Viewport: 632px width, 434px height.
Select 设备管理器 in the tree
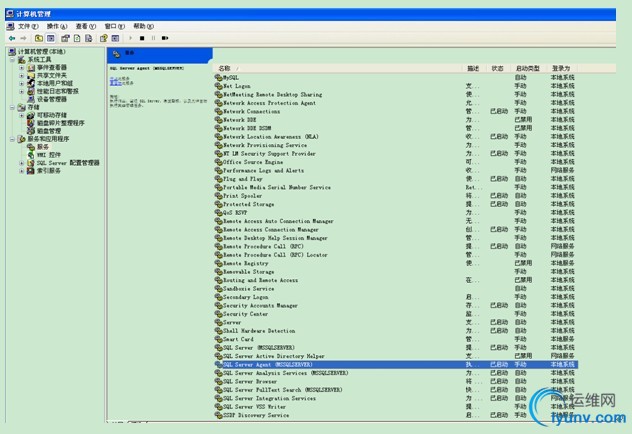[x=52, y=99]
